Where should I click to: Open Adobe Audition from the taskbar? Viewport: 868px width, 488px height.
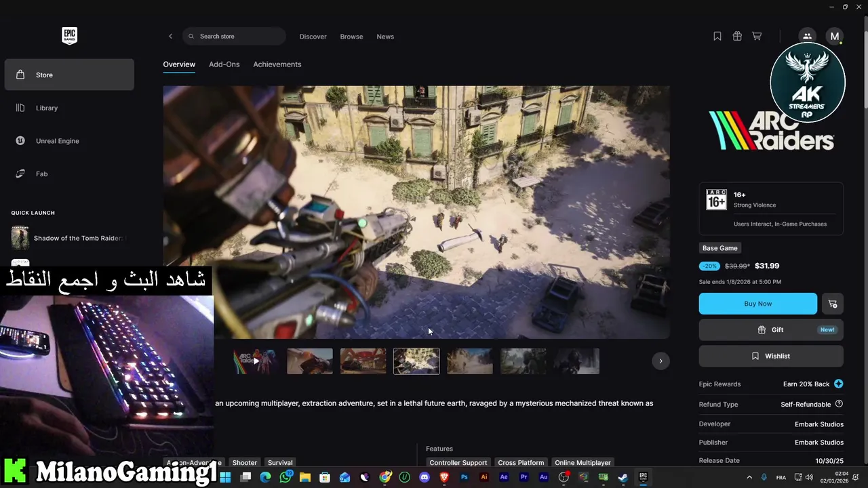[544, 477]
